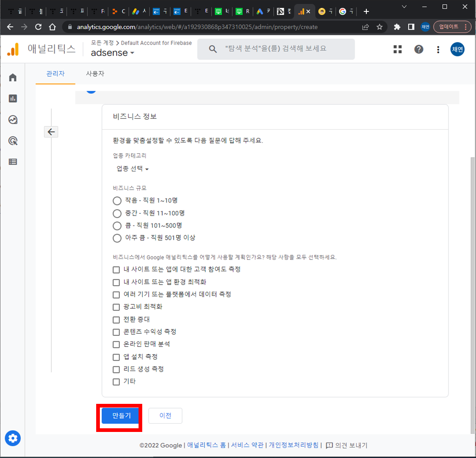Check 광고비 최적화 checkbox

coord(116,307)
